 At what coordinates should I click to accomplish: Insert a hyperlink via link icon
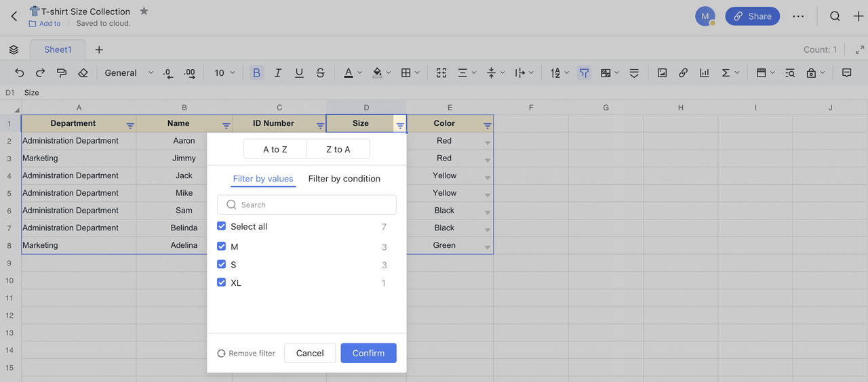coord(683,73)
